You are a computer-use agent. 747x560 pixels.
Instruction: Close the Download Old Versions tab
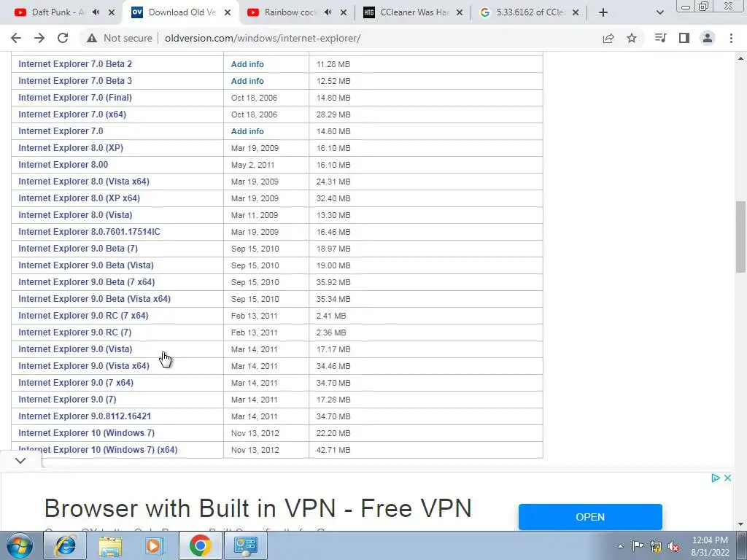click(x=228, y=12)
